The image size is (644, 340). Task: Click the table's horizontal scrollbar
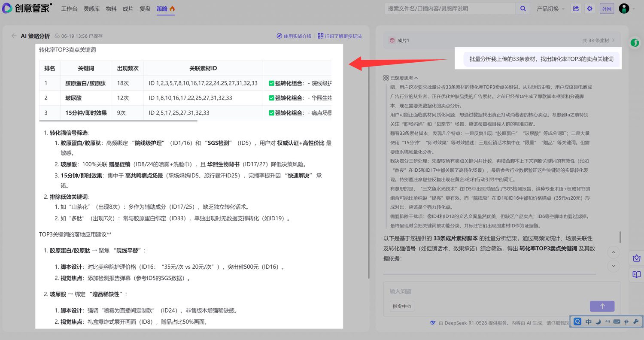118,121
